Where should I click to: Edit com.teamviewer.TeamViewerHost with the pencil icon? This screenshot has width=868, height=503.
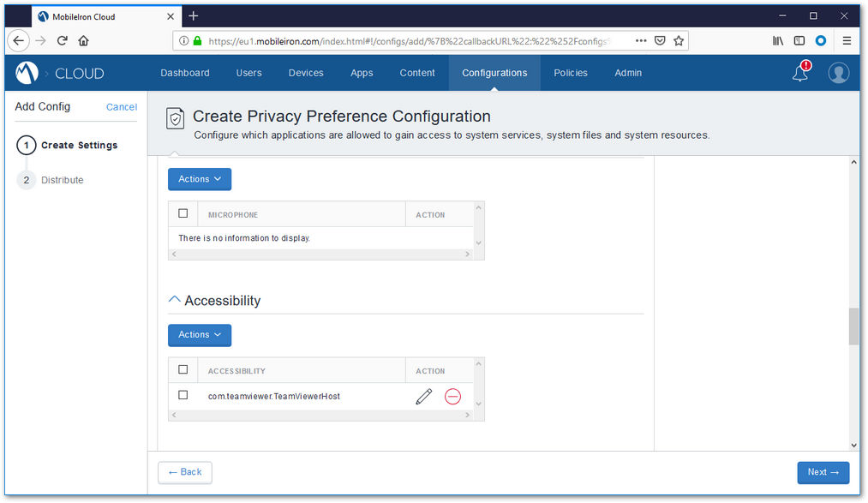424,396
